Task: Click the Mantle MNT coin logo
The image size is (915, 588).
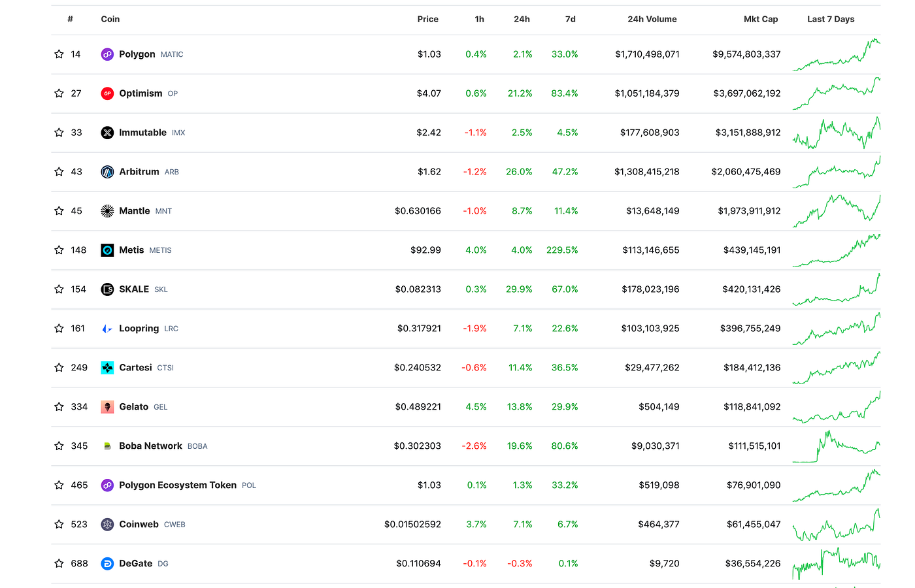Action: point(107,211)
